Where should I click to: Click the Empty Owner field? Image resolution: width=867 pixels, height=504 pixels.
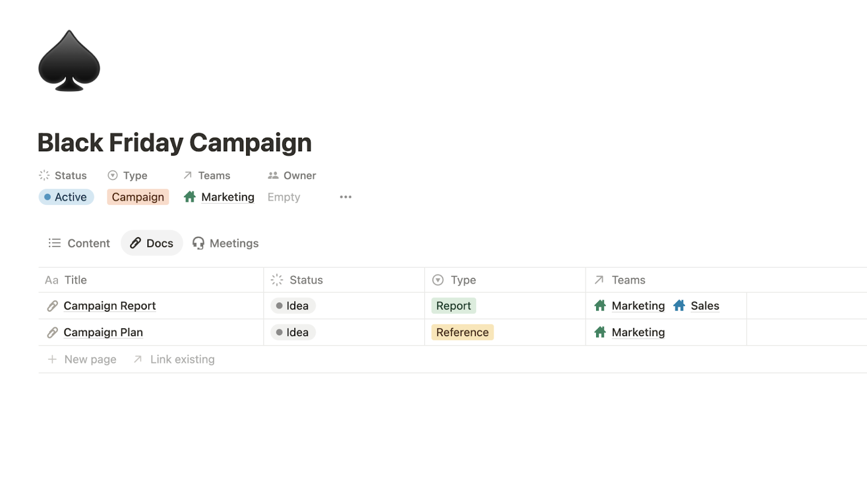click(x=284, y=197)
